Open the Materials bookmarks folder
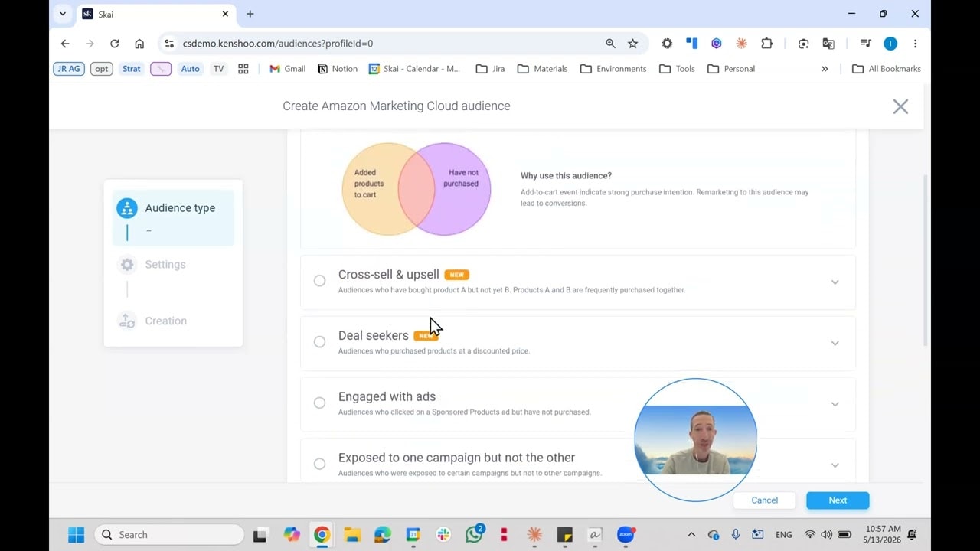Screen dimensions: 980x551 coord(542,69)
